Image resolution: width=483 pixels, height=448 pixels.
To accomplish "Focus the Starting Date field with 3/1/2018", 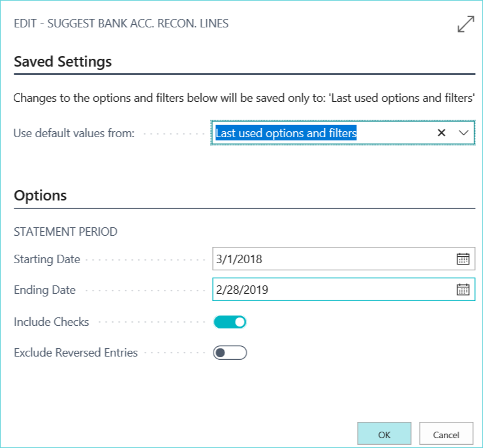I will tap(343, 259).
